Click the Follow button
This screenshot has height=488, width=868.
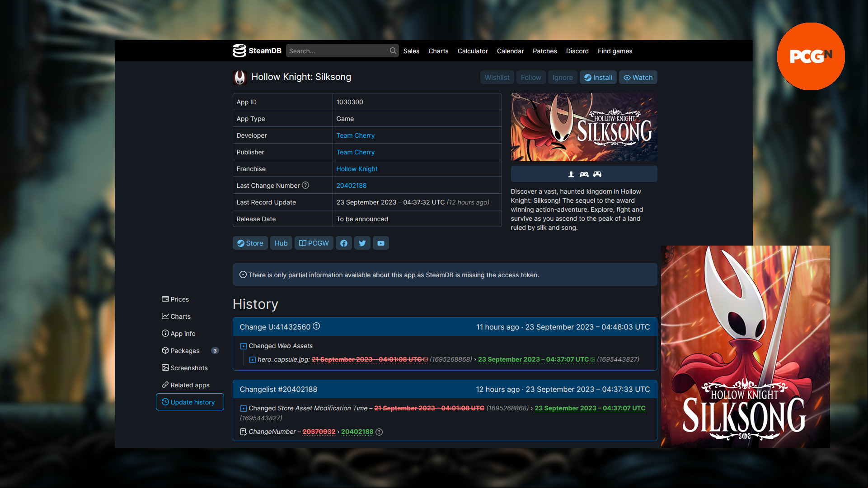pos(531,77)
